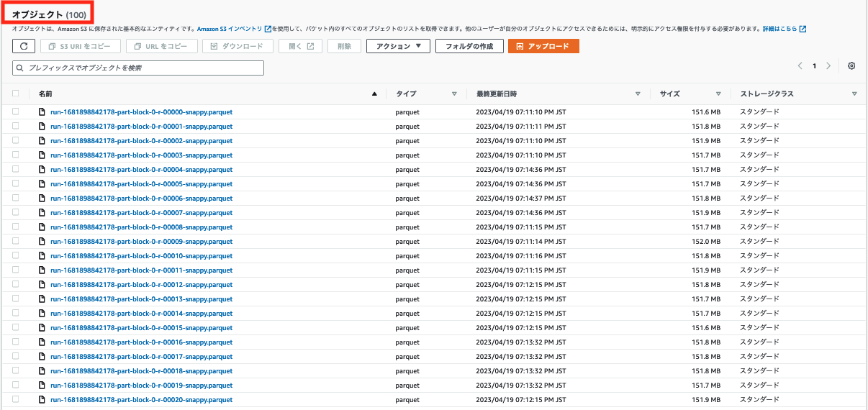Check the box for part-block-0-r-00004 file

pyautogui.click(x=16, y=170)
